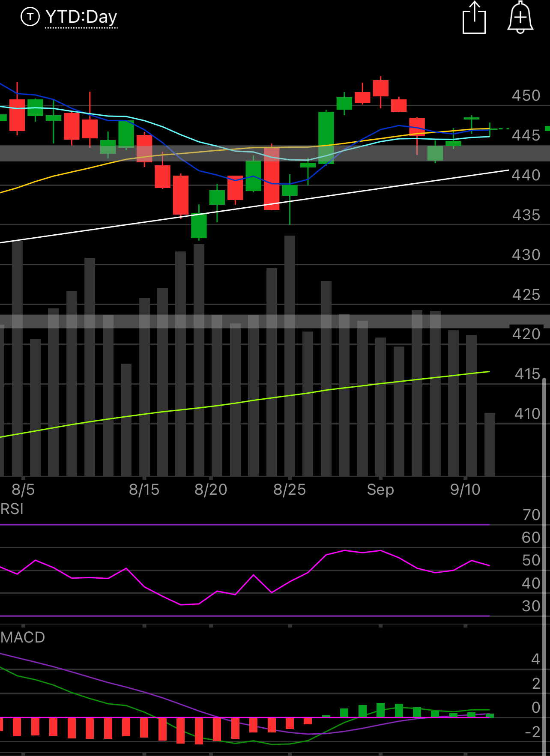Tap the 8/15 date label
The width and height of the screenshot is (550, 756).
click(144, 490)
